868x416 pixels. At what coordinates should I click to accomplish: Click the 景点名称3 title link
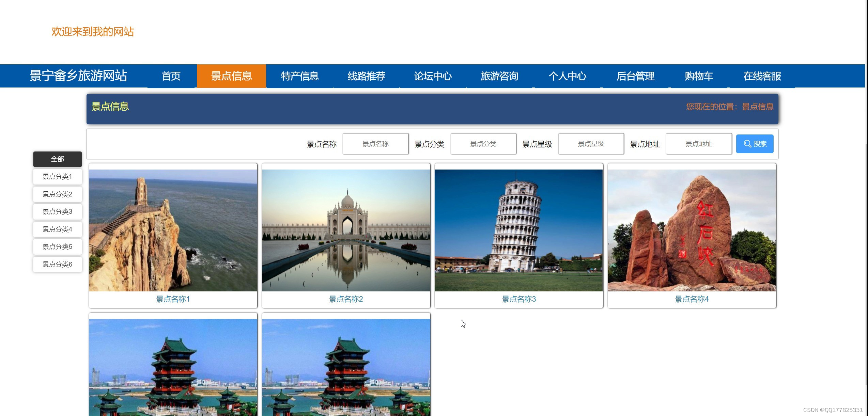click(519, 299)
